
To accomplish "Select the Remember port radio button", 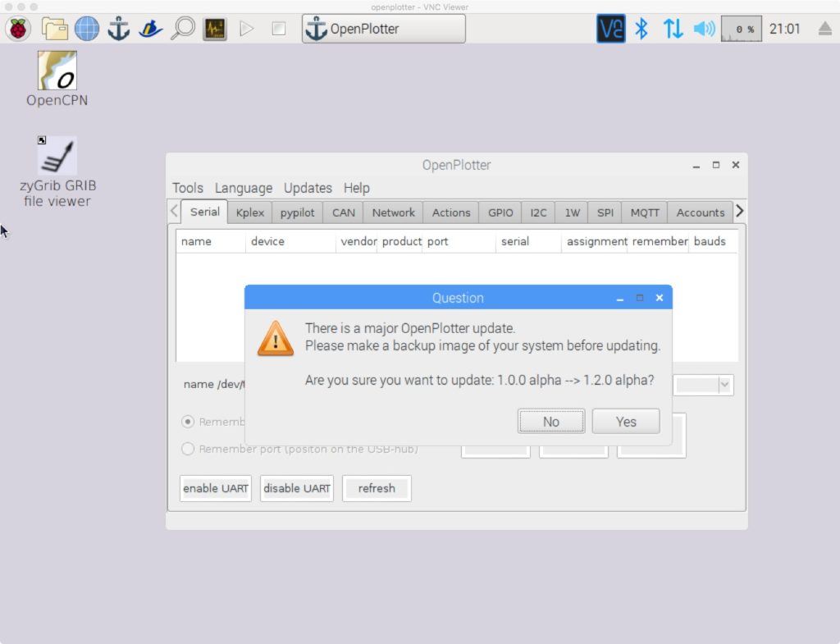I will (x=188, y=449).
